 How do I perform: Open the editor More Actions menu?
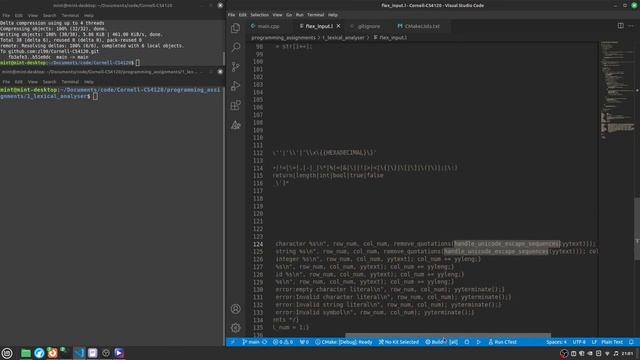(631, 26)
